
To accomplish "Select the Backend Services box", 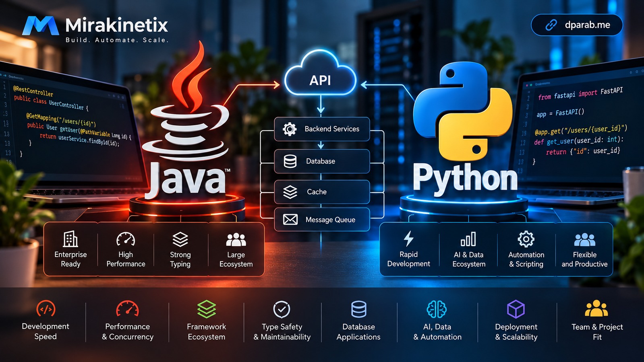I will click(x=322, y=129).
